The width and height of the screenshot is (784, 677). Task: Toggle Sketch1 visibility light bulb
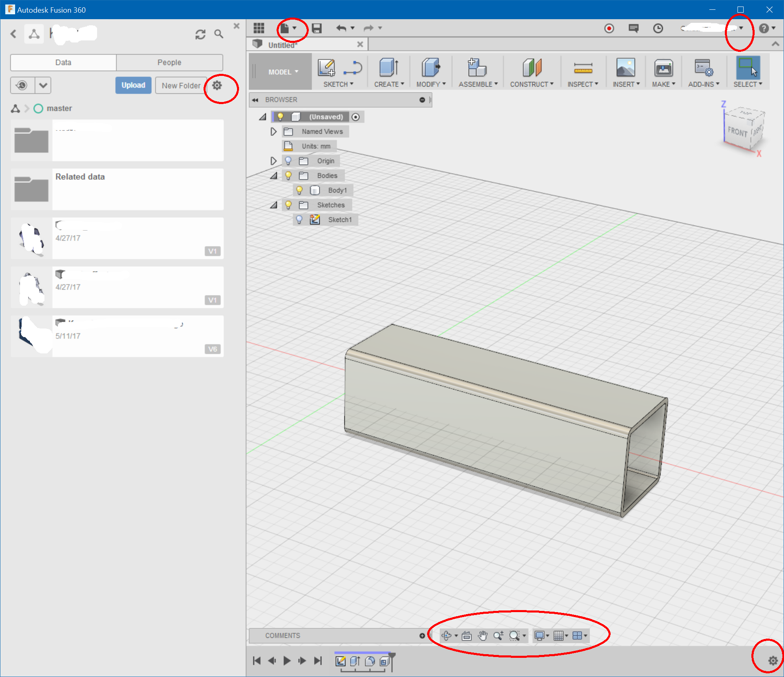tap(299, 220)
